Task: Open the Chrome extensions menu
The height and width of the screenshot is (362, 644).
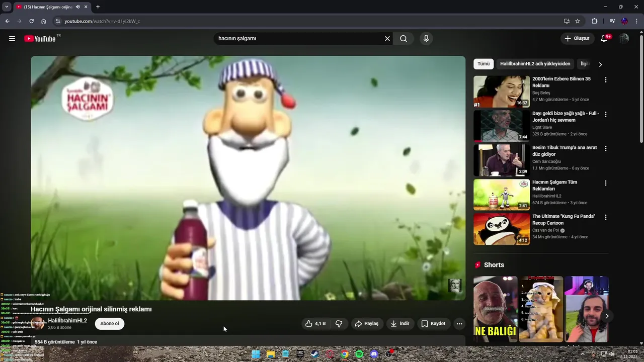Action: [x=594, y=21]
